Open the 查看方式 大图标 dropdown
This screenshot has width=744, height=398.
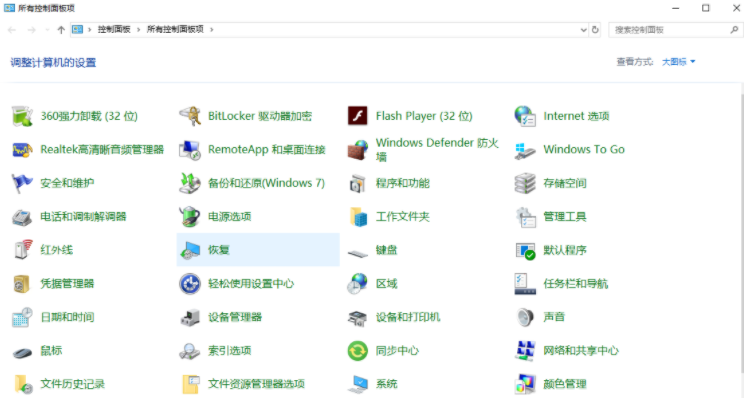(679, 62)
